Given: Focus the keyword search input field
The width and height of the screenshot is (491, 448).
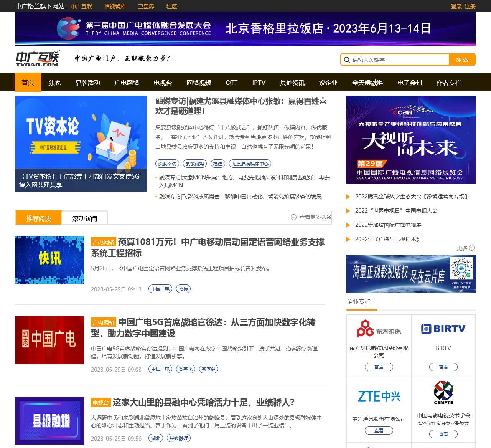Looking at the screenshot, I should tap(399, 60).
